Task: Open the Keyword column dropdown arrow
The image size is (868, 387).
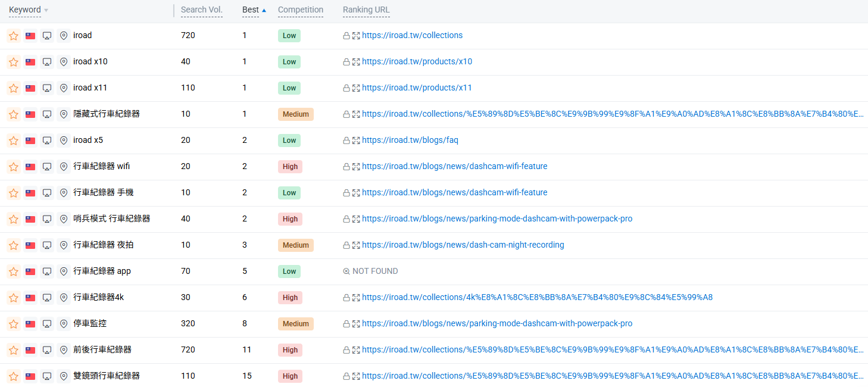Action: tap(46, 10)
